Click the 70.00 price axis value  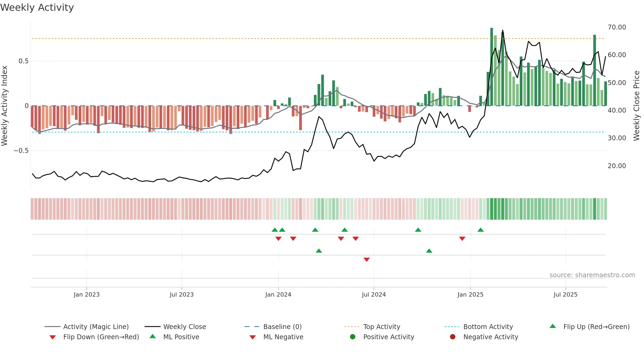(x=617, y=27)
